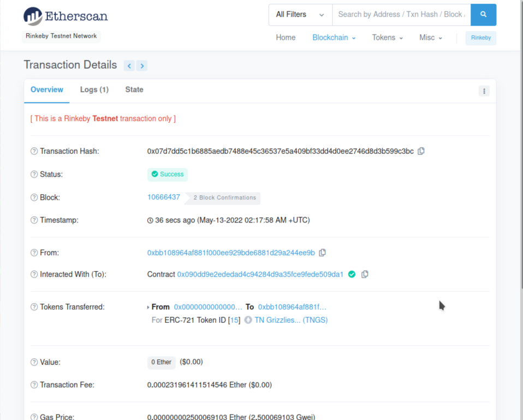The height and width of the screenshot is (420, 523).
Task: Open token recipient 0xbb108964af881f... link
Action: click(x=292, y=307)
